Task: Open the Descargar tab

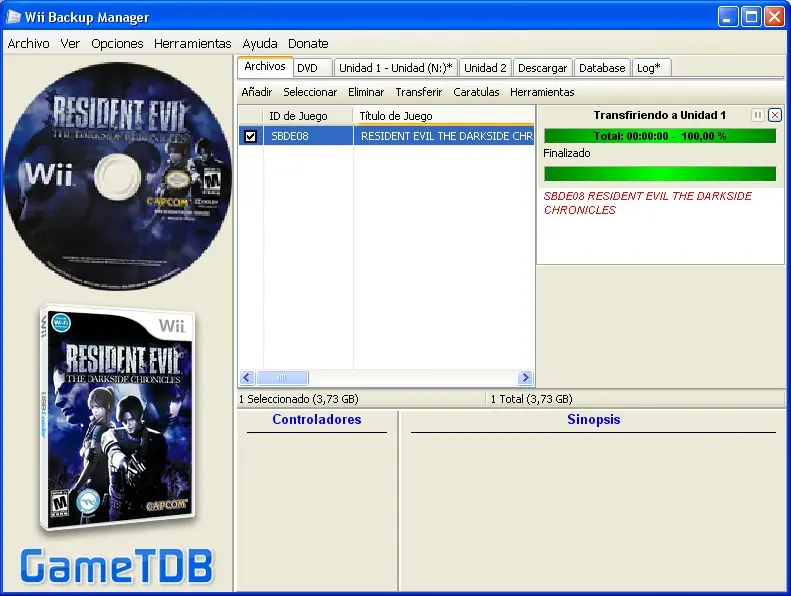Action: 542,68
